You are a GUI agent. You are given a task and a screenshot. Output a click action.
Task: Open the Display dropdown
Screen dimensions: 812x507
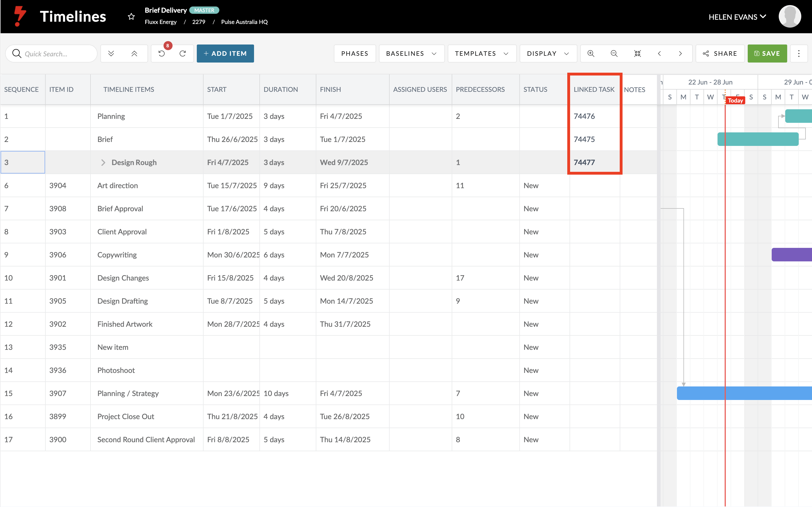point(548,54)
